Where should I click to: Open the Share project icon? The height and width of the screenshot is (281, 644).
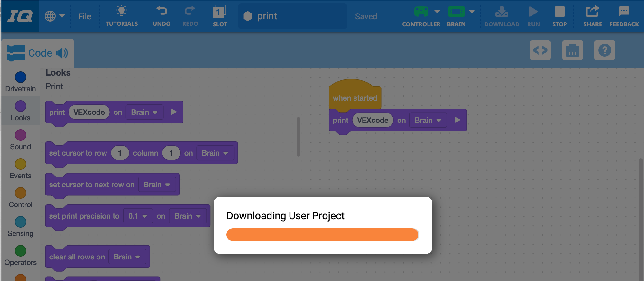point(592,12)
